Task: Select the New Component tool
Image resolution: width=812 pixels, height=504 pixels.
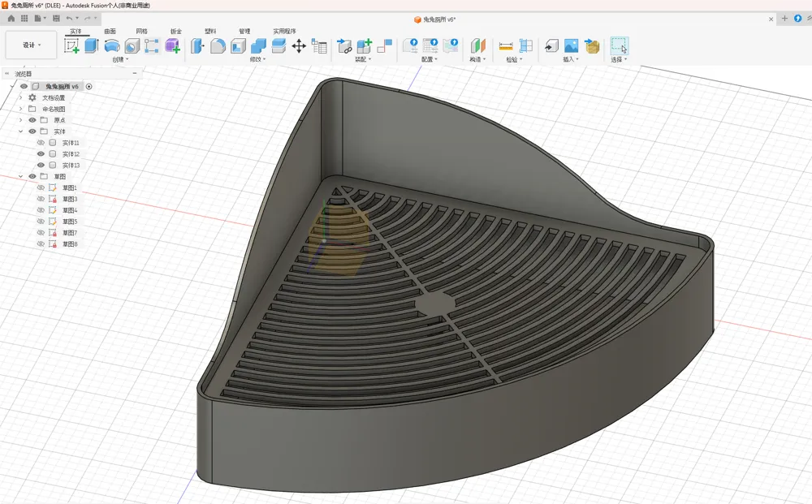Action: coord(365,46)
